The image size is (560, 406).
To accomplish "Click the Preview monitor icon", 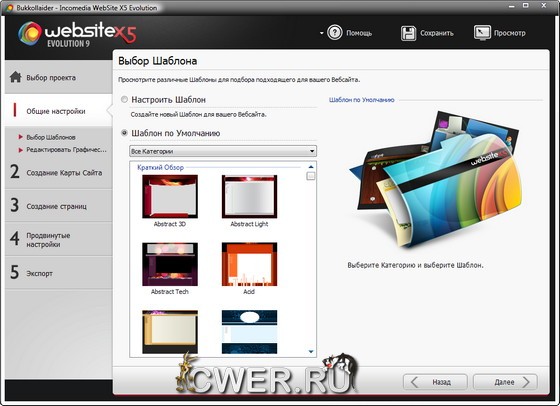I will (x=482, y=33).
